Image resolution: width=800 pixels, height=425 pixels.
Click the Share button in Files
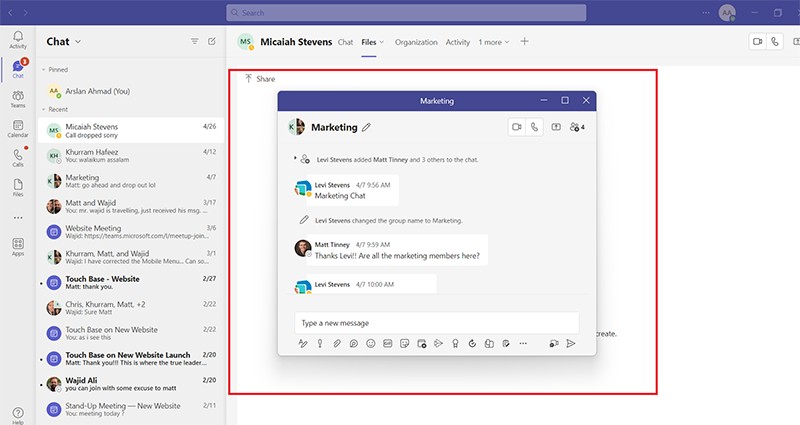260,79
